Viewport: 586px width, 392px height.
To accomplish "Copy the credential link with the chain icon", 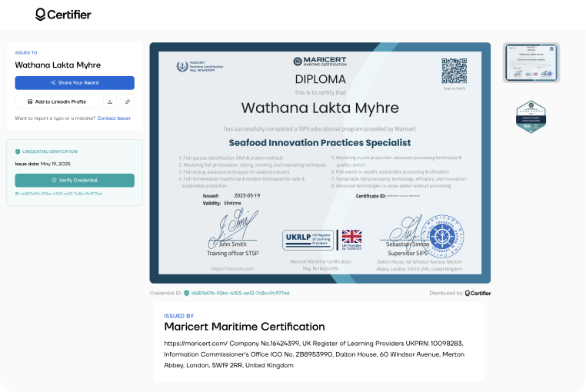I will tap(128, 101).
